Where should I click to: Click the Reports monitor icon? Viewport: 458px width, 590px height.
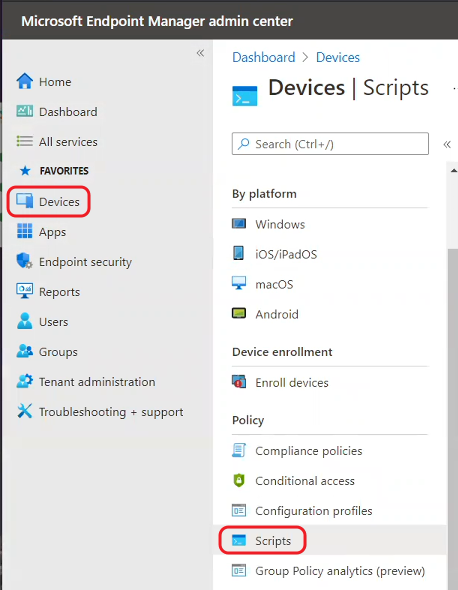[x=25, y=291]
